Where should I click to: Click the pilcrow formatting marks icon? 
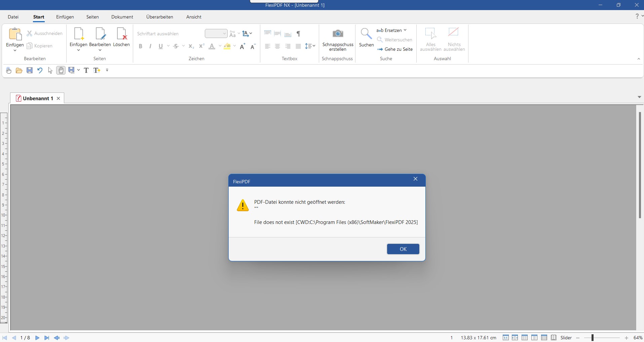click(x=298, y=34)
